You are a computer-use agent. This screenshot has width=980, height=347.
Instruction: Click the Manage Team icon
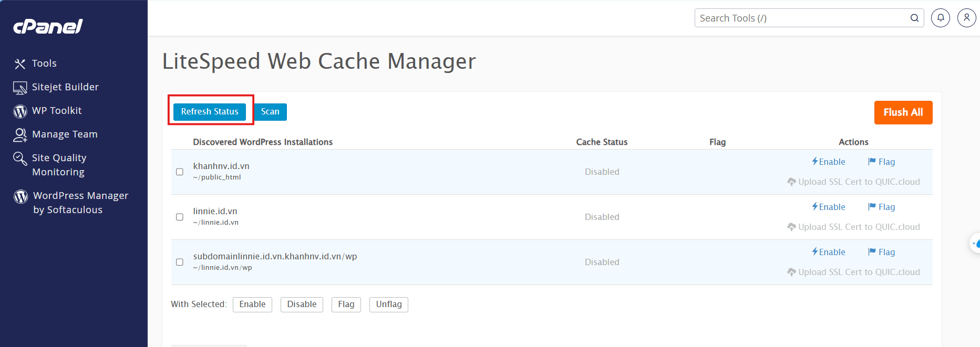point(20,135)
